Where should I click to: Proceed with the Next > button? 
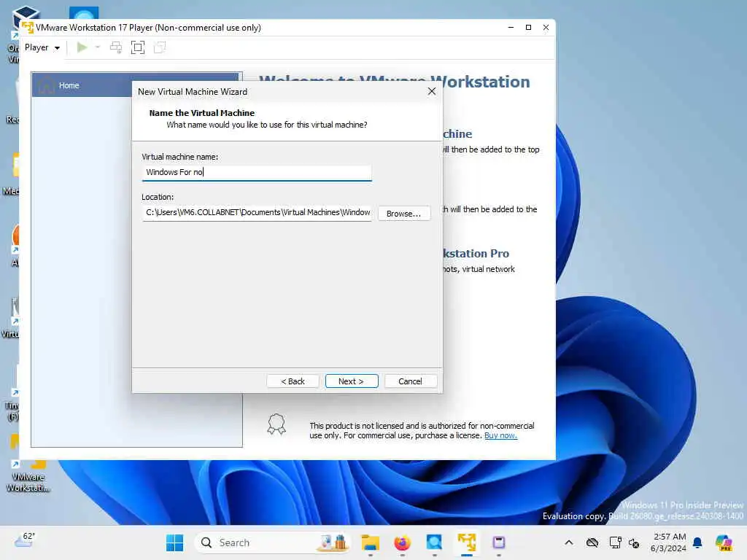[352, 381]
